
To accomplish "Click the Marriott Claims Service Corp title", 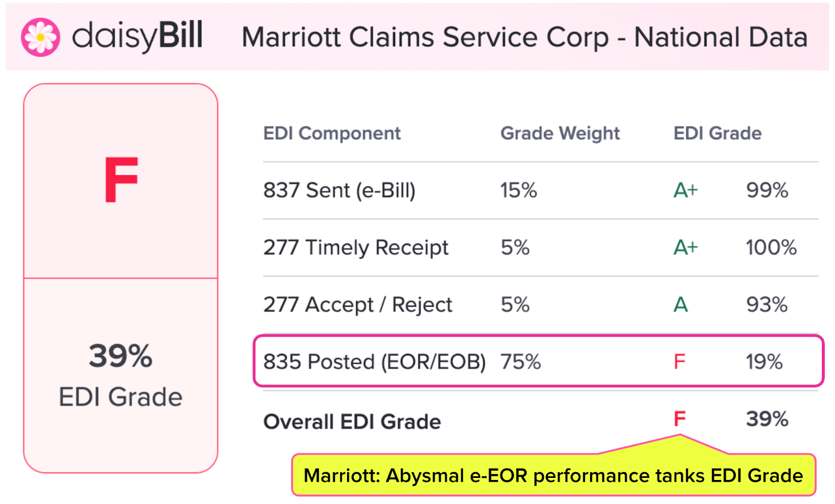I will (524, 38).
